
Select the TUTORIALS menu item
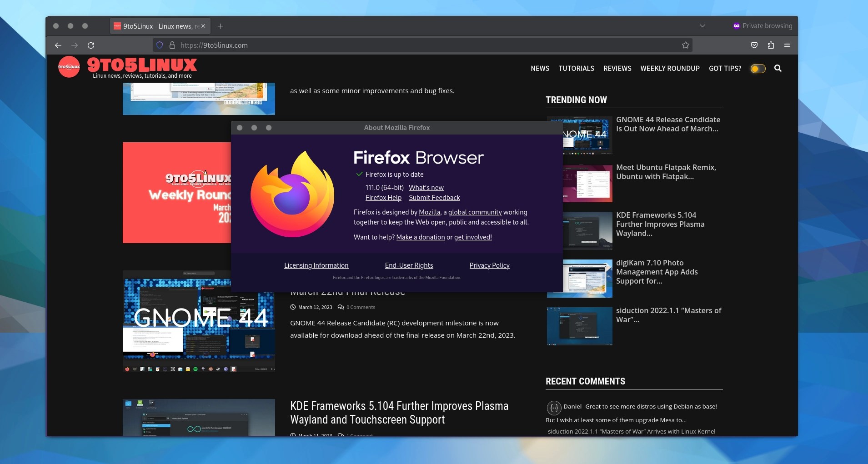(576, 69)
